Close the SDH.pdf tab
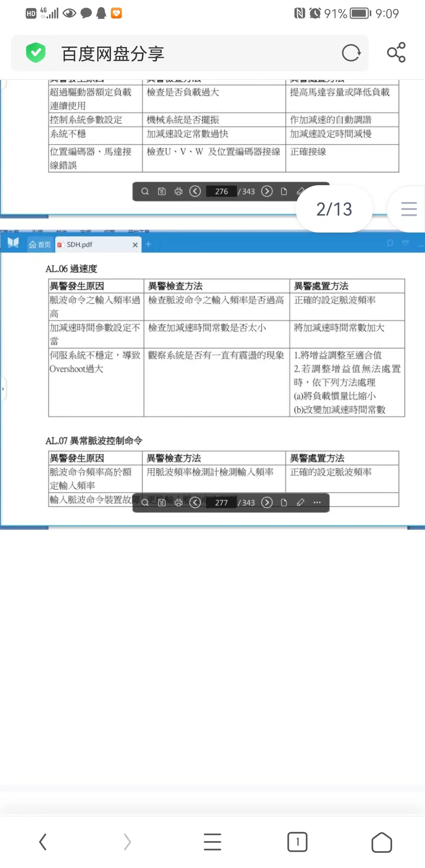 (x=135, y=245)
